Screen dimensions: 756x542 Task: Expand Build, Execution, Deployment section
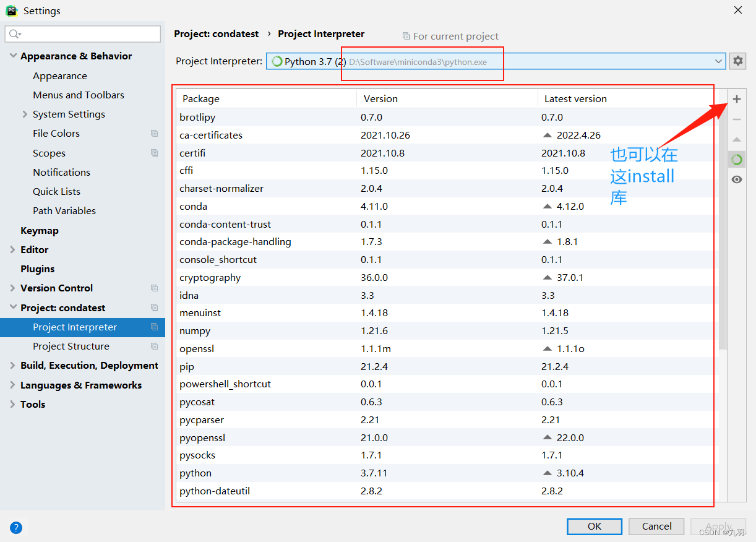(x=13, y=366)
